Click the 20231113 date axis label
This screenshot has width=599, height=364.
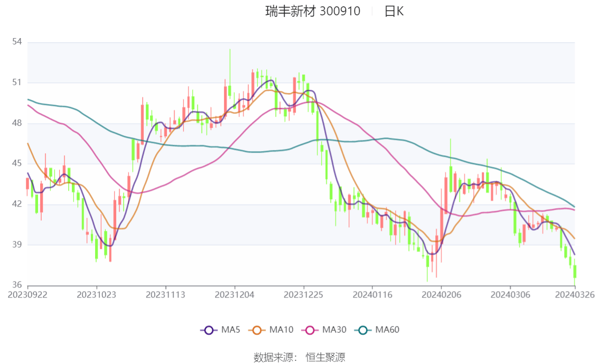165,295
